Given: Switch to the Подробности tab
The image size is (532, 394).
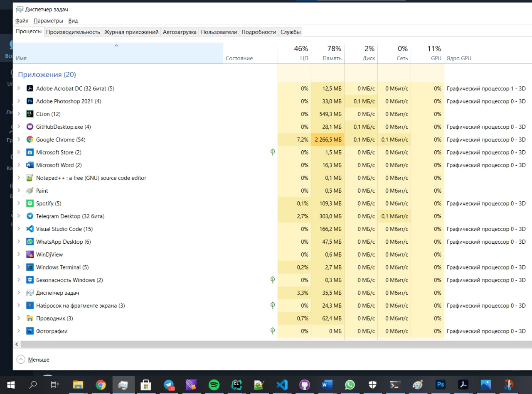Looking at the screenshot, I should [x=259, y=32].
